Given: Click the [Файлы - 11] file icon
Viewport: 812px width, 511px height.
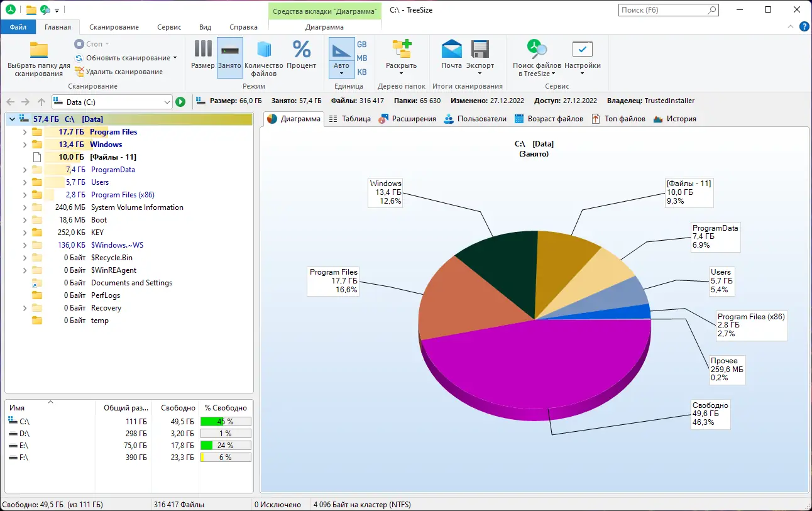Looking at the screenshot, I should click(37, 157).
